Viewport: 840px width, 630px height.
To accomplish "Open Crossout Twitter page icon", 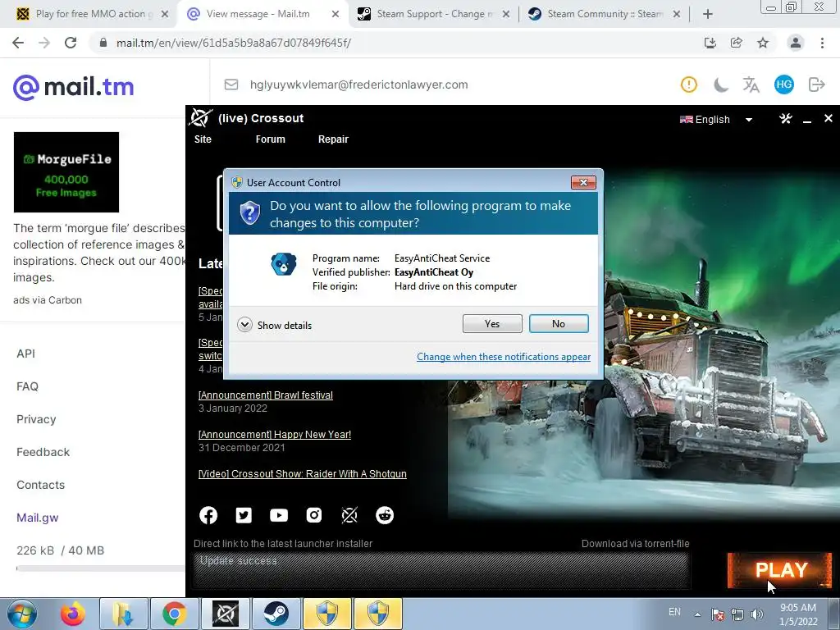I will [244, 515].
